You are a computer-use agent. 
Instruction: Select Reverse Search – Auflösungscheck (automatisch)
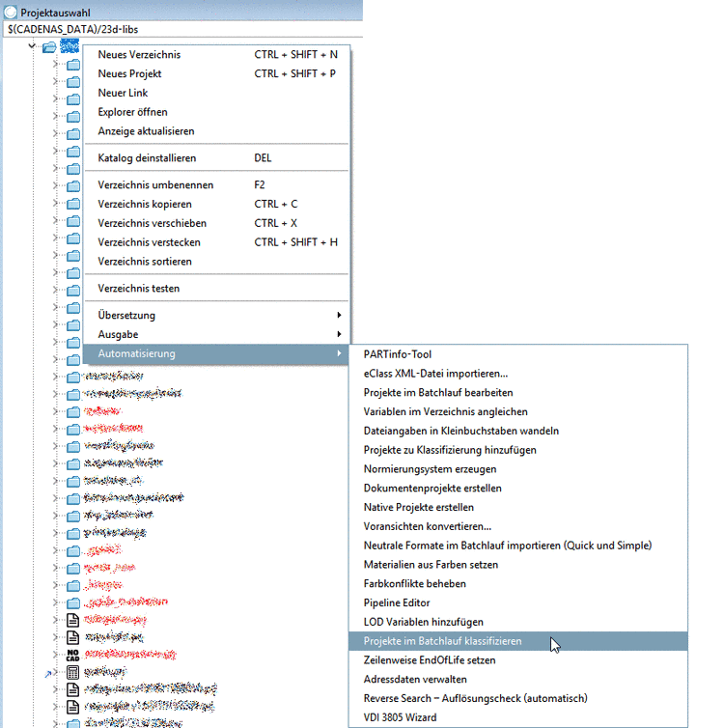(518, 698)
